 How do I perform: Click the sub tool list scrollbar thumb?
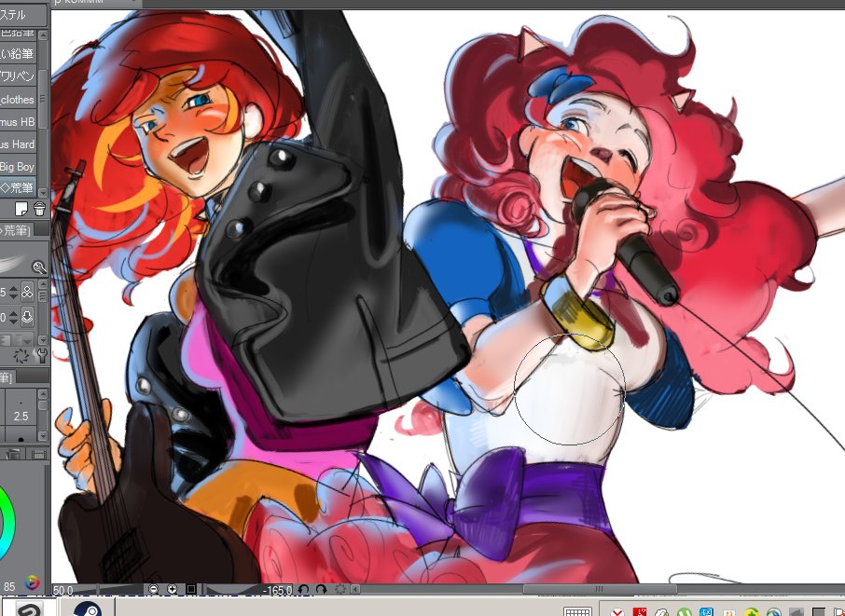[43, 100]
